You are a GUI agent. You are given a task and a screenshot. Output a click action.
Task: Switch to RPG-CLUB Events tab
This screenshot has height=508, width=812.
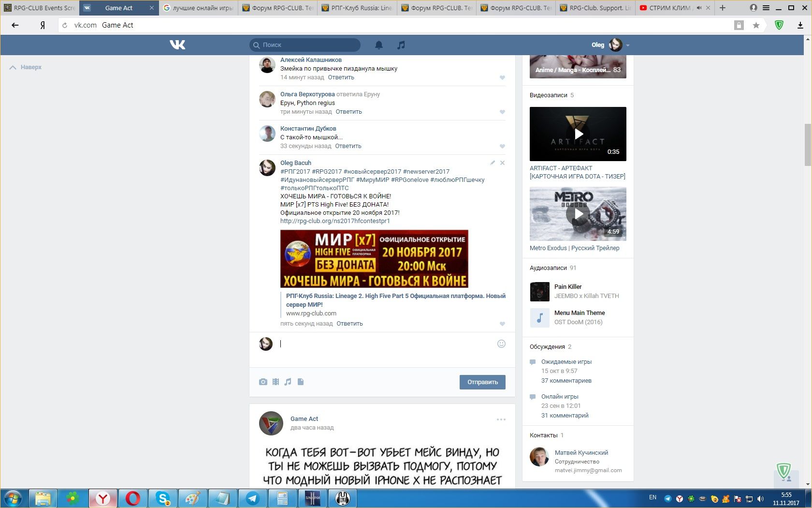coord(40,8)
